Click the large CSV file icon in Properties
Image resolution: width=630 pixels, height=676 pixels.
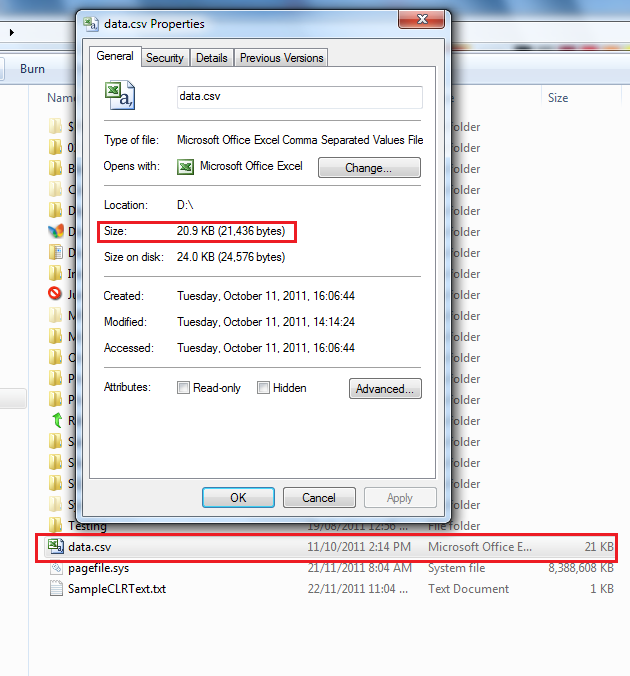pos(120,95)
